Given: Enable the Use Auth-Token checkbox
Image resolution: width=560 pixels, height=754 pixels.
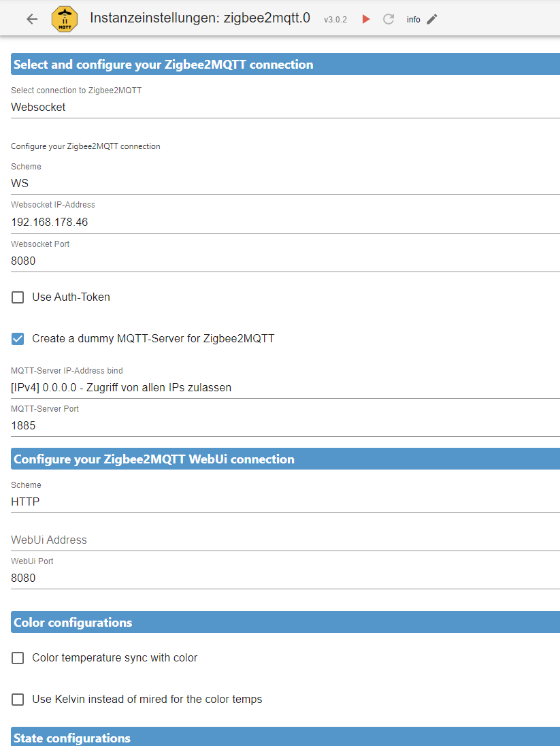Looking at the screenshot, I should click(18, 297).
